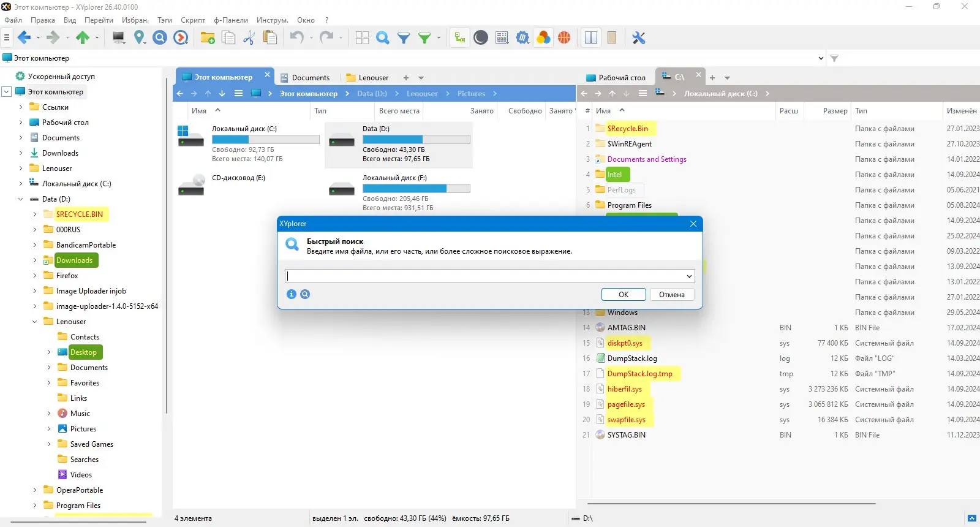Open the Правка menu

pyautogui.click(x=43, y=20)
